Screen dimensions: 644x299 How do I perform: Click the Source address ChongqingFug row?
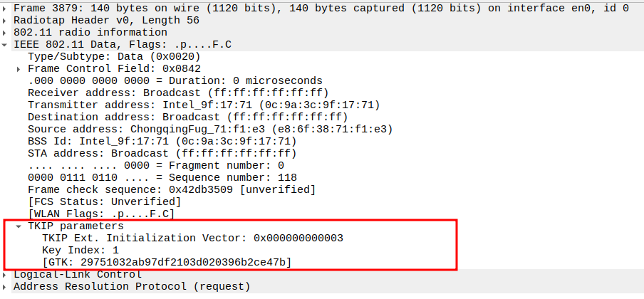tap(209, 129)
